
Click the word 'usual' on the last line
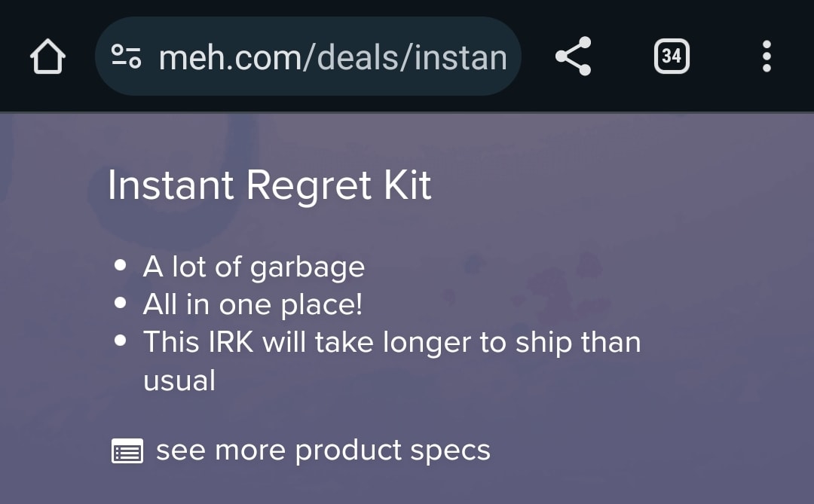[x=179, y=380]
